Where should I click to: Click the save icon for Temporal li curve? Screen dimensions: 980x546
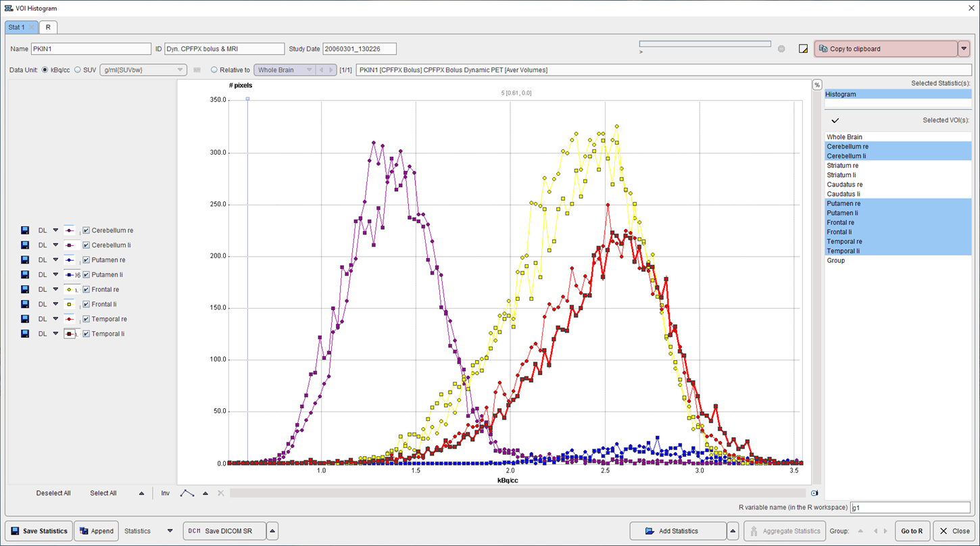coord(25,334)
